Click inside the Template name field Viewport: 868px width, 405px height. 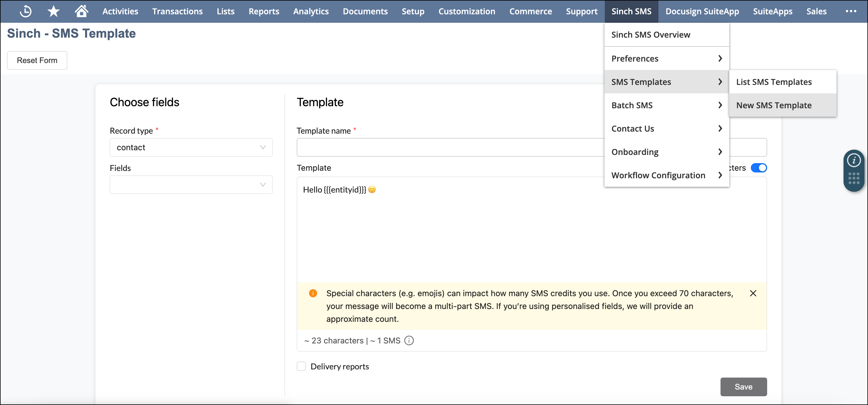(x=438, y=147)
